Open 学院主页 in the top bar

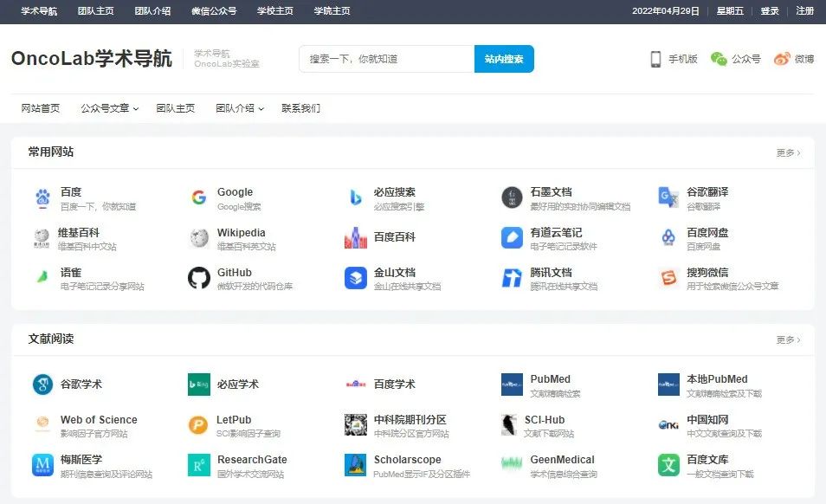332,11
